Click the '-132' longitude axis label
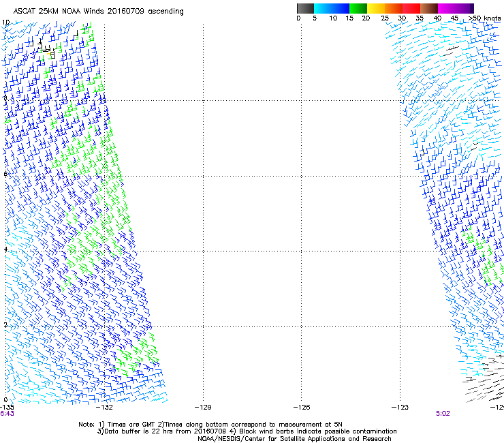This screenshot has width=504, height=443. (x=104, y=408)
